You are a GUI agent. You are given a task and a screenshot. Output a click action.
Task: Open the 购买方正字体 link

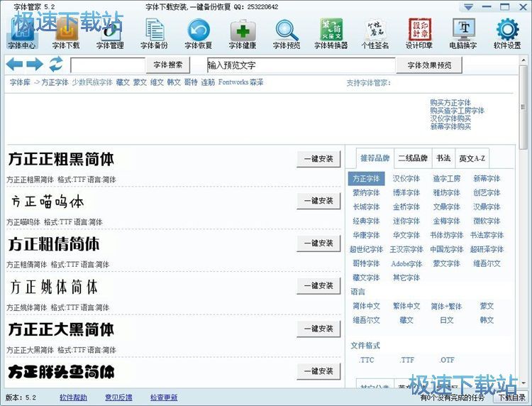(x=450, y=102)
